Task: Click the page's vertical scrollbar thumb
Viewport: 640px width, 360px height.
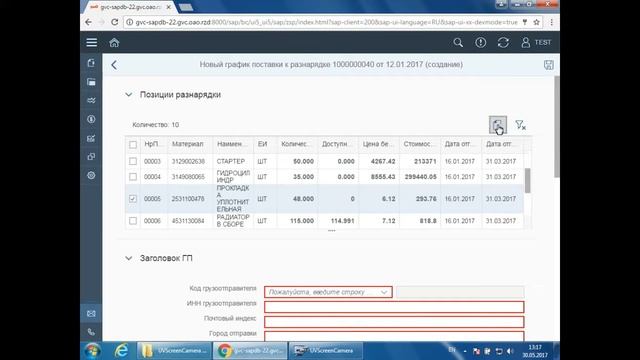Action: [556, 127]
